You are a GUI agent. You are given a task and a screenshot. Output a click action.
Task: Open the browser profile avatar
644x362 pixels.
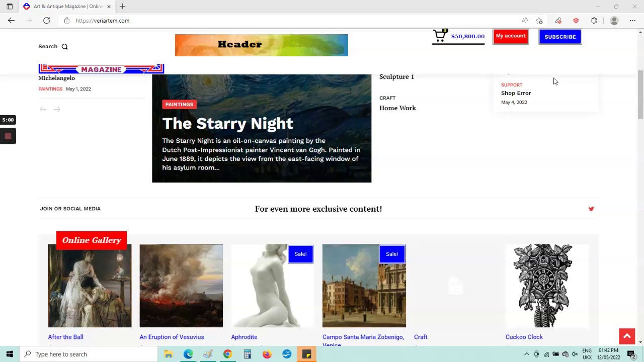tap(614, 21)
